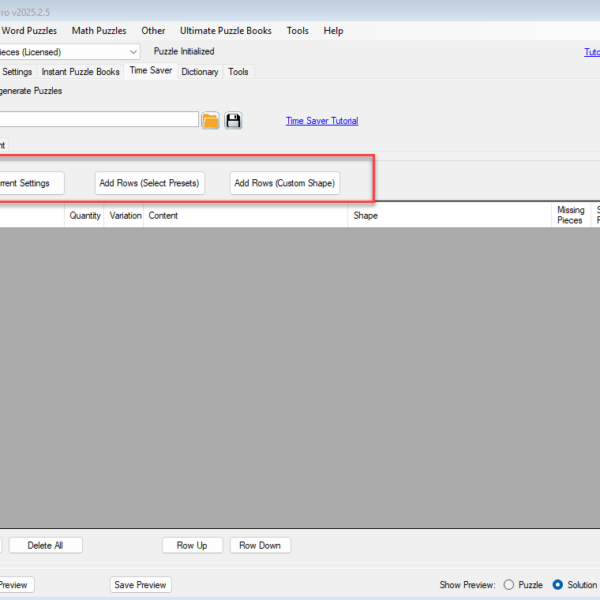Click the floppy disk save icon

click(x=234, y=121)
